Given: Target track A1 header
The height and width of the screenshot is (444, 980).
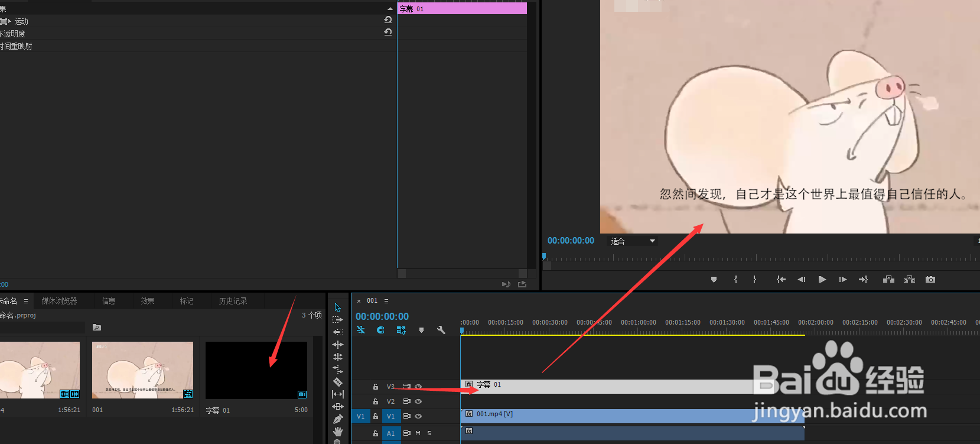Looking at the screenshot, I should 390,433.
